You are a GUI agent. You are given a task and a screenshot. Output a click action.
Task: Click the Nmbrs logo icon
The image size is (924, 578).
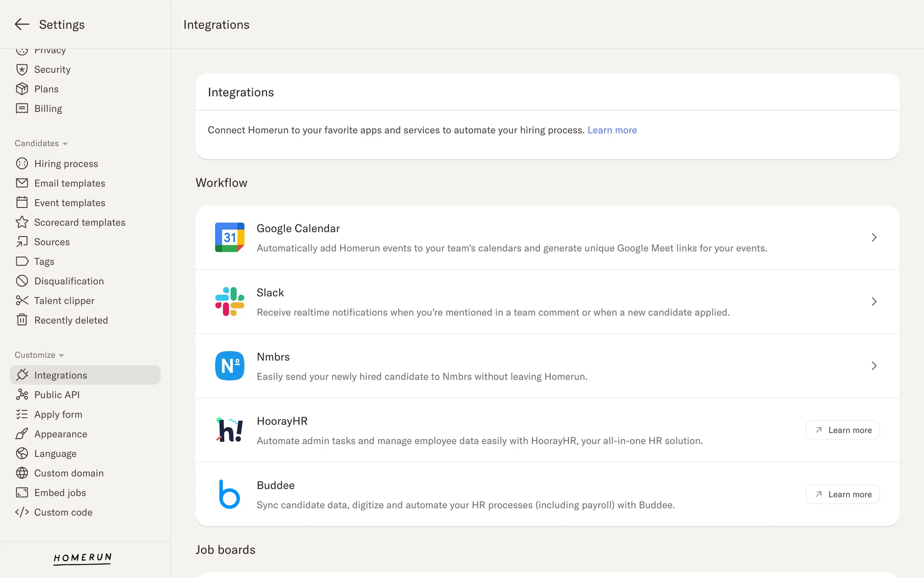(x=230, y=366)
